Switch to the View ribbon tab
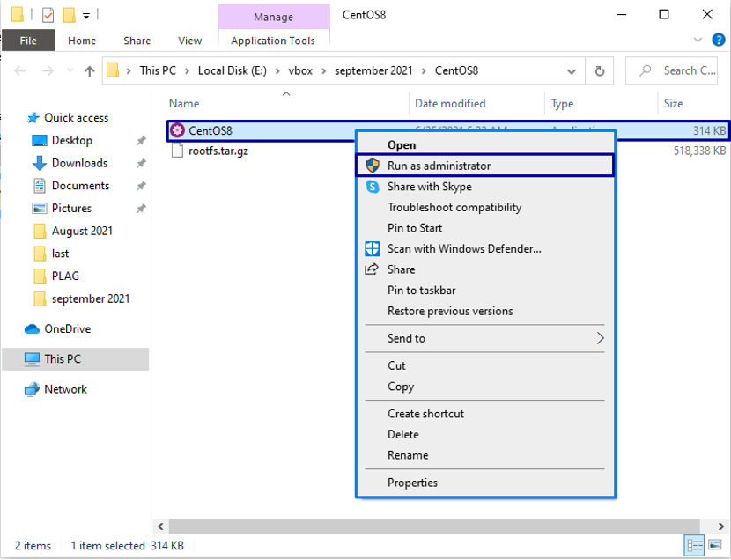The width and height of the screenshot is (731, 560). pos(189,41)
